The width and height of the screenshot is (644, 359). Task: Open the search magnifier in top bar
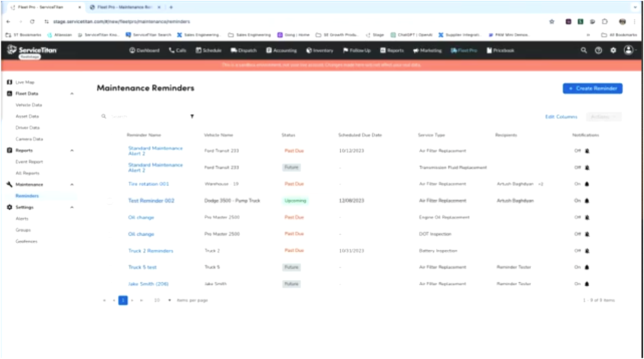coord(584,51)
